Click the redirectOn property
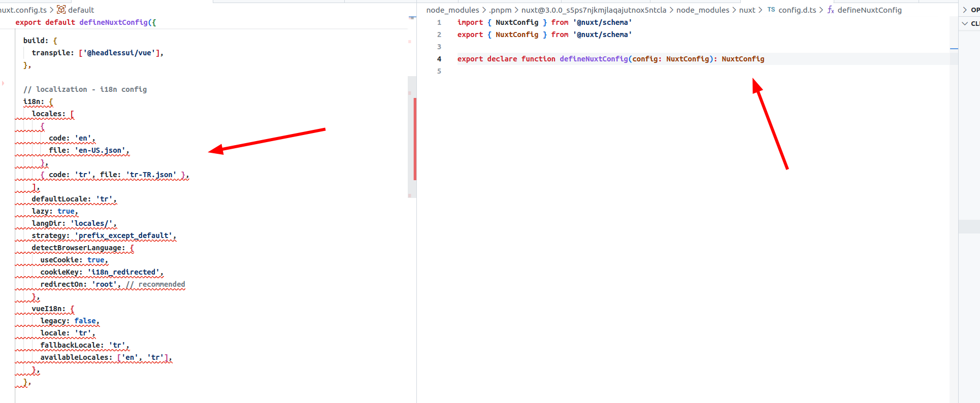The width and height of the screenshot is (980, 403). pos(63,284)
